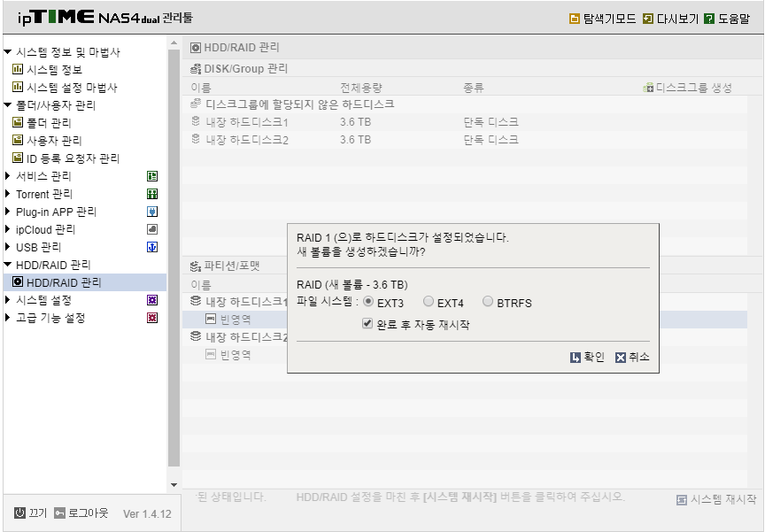765x532 pixels.
Task: Confirm with 확인 in dialog
Action: 587,358
